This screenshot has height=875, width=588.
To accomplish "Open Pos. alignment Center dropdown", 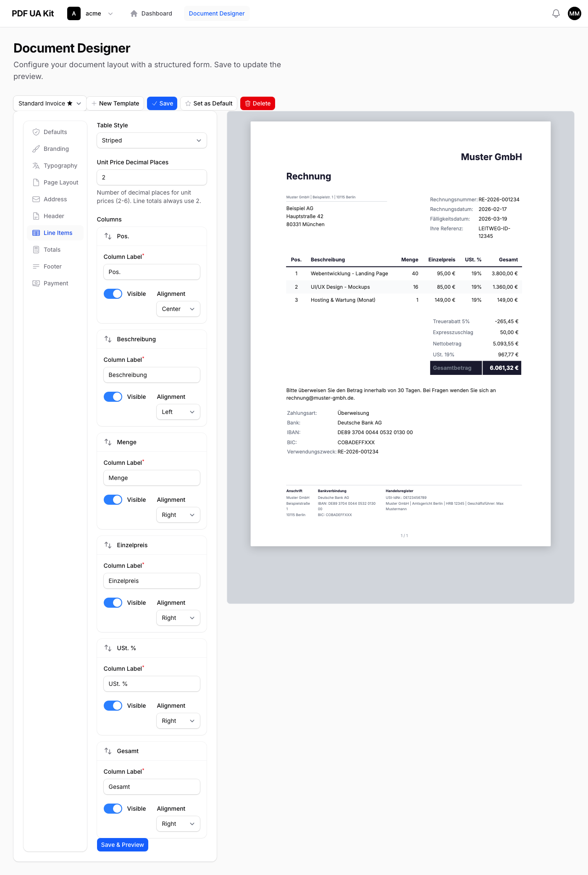I will [x=178, y=309].
